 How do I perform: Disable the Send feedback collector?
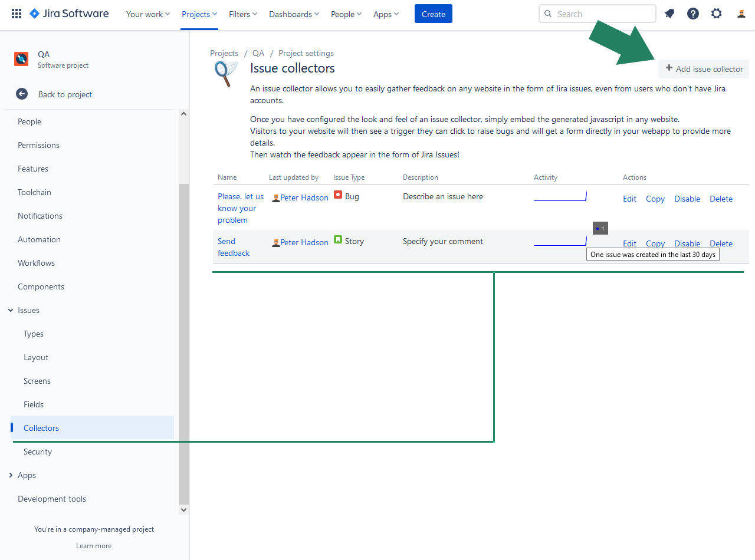[687, 243]
